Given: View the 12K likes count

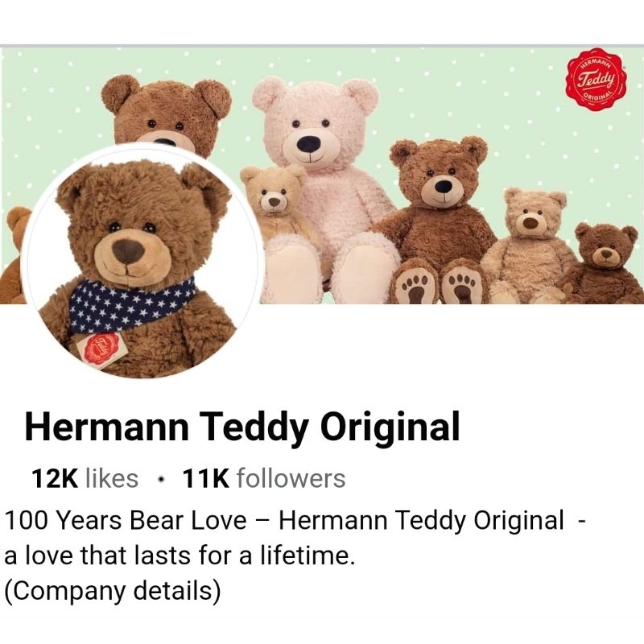Looking at the screenshot, I should pyautogui.click(x=85, y=478).
